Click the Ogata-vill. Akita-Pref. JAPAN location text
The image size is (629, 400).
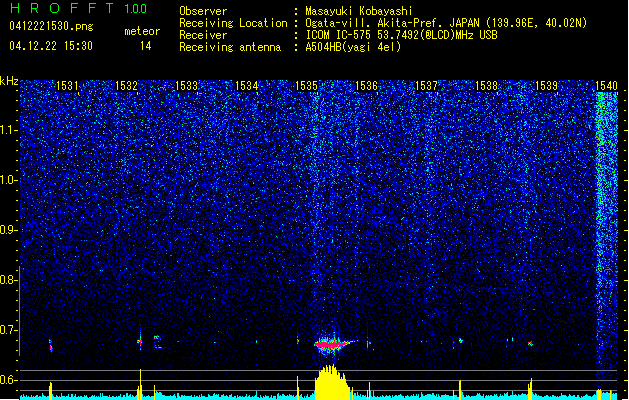(x=446, y=23)
